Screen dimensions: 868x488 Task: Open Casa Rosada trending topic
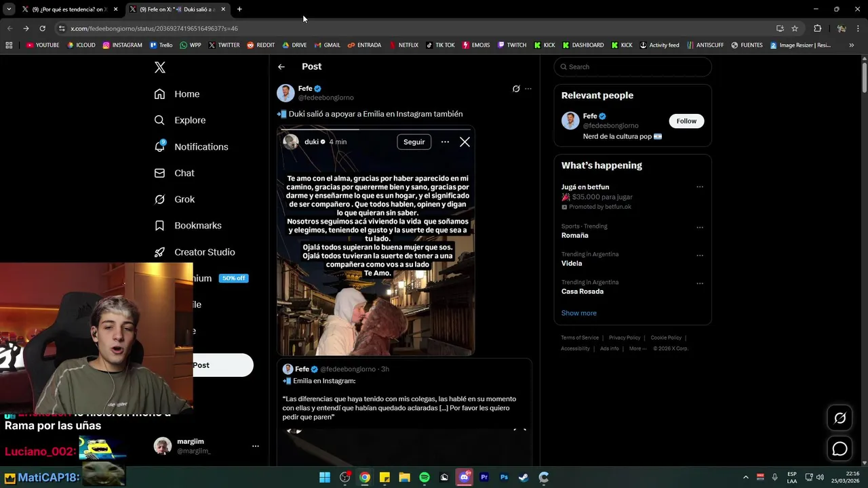583,291
